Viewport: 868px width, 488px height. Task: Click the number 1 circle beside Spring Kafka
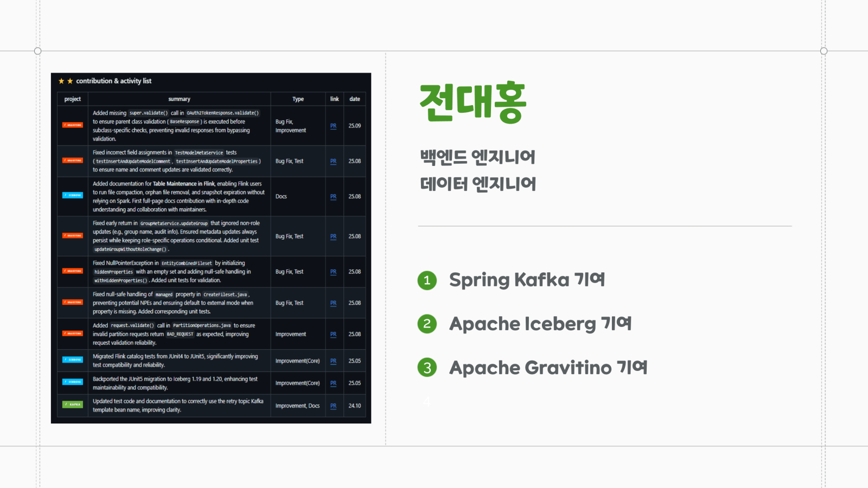427,280
